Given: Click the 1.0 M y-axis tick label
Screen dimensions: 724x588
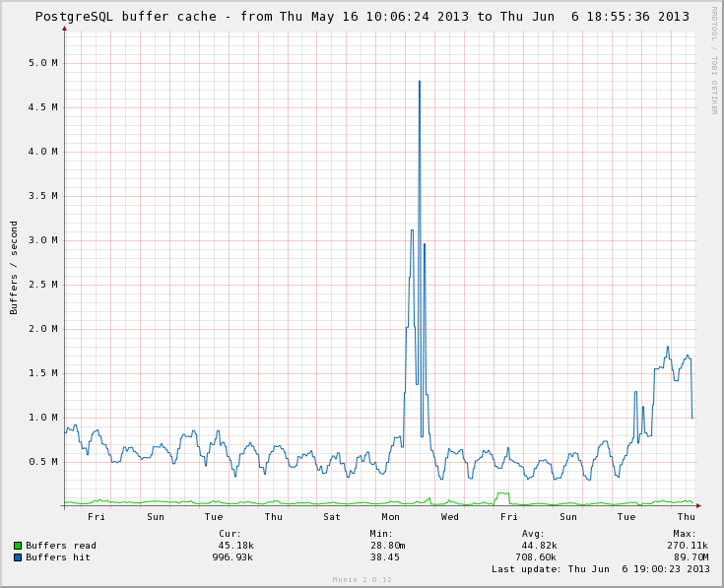Looking at the screenshot, I should (x=42, y=418).
